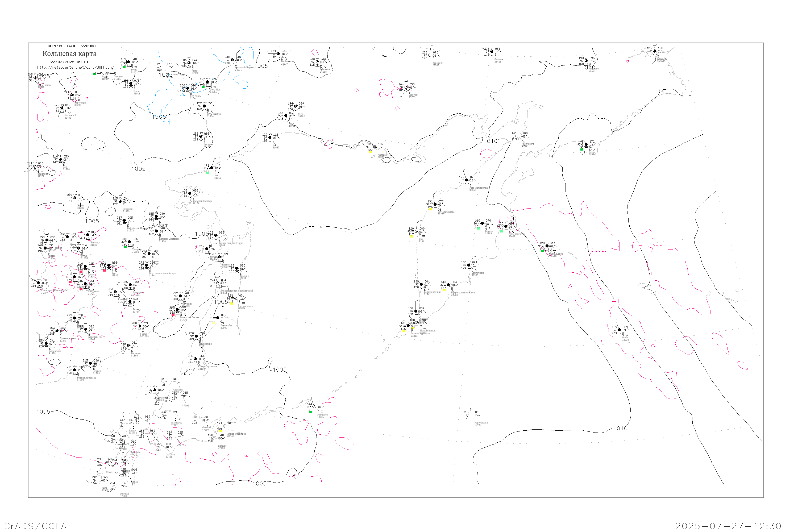
Task: Click the station circle at Нерюнгри 30393
Action: pyautogui.click(x=72, y=95)
